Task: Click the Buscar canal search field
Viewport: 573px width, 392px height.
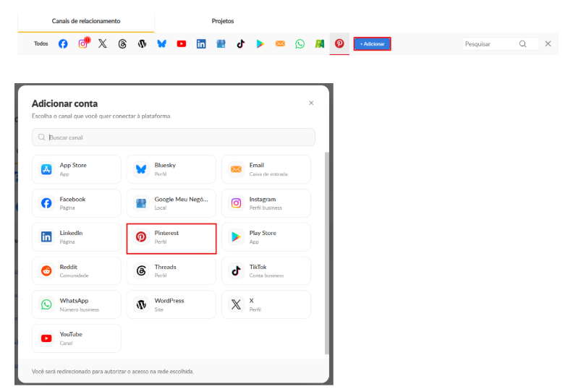Action: [173, 137]
